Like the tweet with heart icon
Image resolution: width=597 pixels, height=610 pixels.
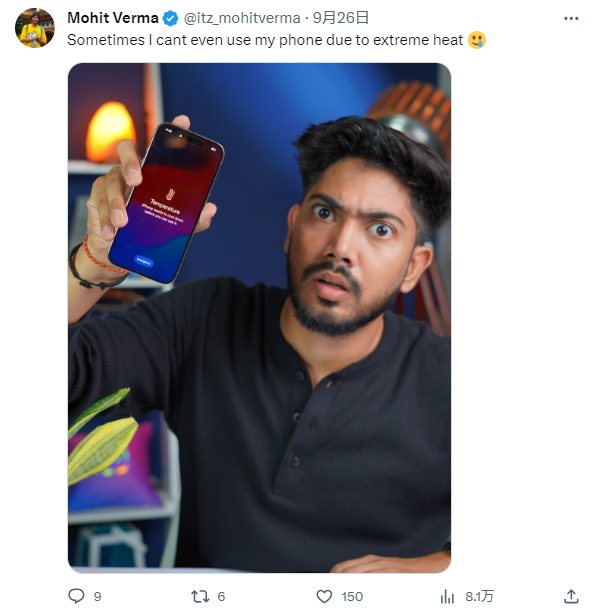pos(324,596)
